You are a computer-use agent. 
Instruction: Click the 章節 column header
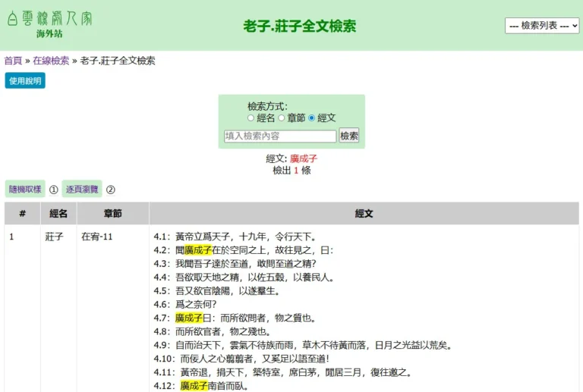[112, 214]
